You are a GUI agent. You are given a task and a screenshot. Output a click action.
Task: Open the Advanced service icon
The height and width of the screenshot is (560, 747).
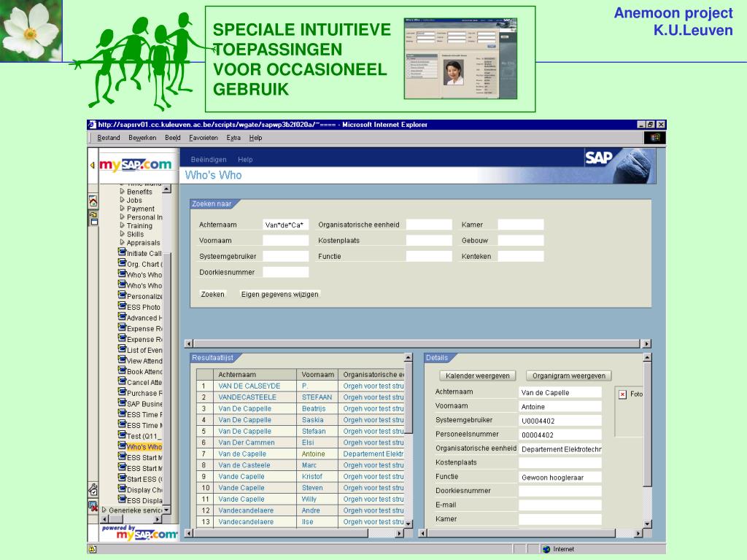click(122, 317)
